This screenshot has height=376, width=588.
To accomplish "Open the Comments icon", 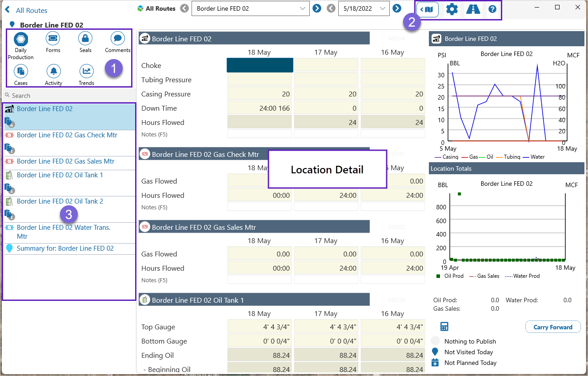I will pos(117,39).
